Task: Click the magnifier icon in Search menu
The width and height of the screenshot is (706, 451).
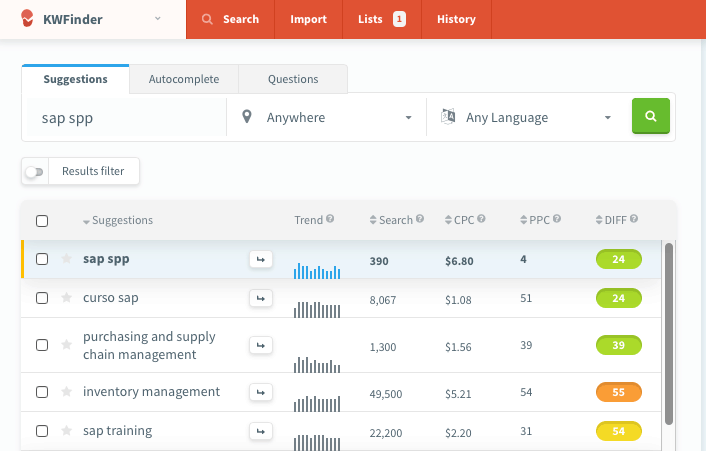Action: click(x=207, y=19)
